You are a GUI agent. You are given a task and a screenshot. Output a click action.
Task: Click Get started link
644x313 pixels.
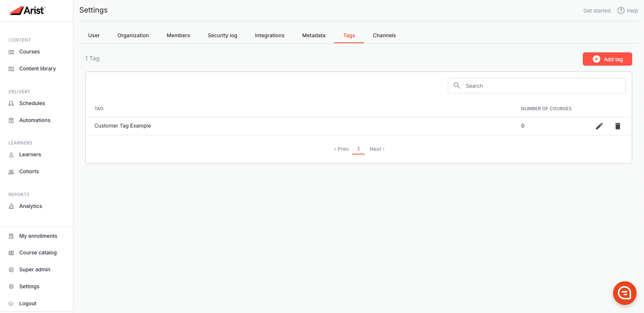point(597,11)
